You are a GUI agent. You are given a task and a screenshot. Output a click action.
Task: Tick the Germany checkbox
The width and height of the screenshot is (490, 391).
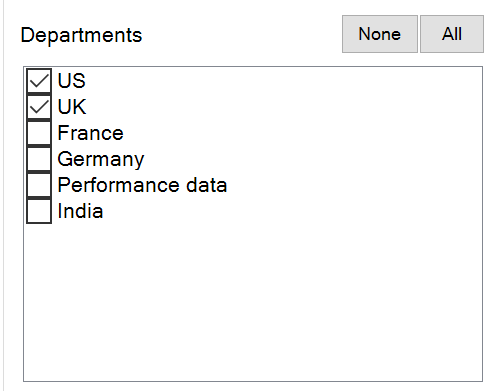point(39,159)
